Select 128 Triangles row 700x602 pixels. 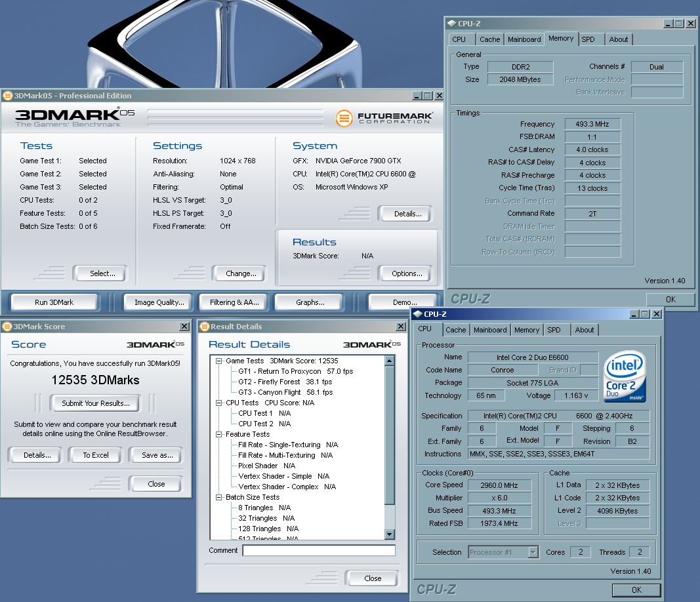[x=268, y=529]
